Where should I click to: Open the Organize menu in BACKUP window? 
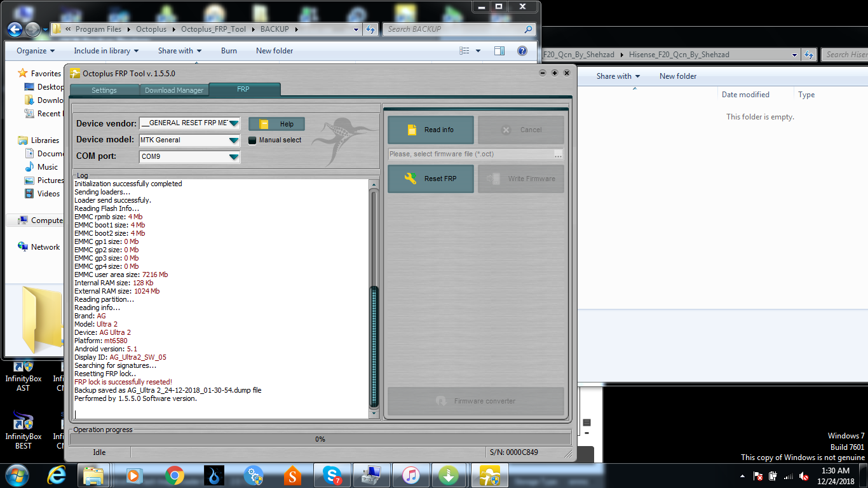tap(36, 51)
